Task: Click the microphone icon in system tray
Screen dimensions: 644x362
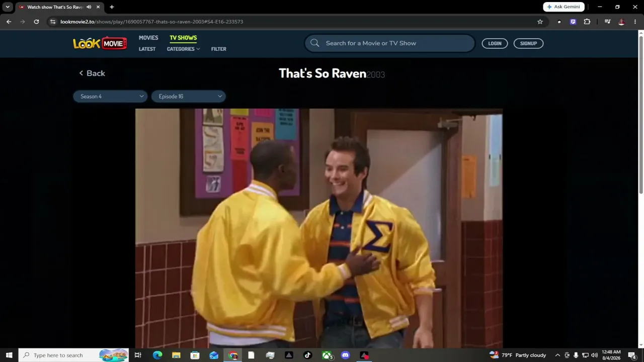Action: coord(576,355)
